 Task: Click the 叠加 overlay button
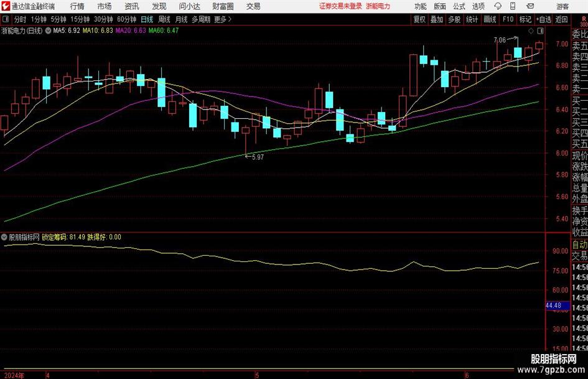click(437, 19)
